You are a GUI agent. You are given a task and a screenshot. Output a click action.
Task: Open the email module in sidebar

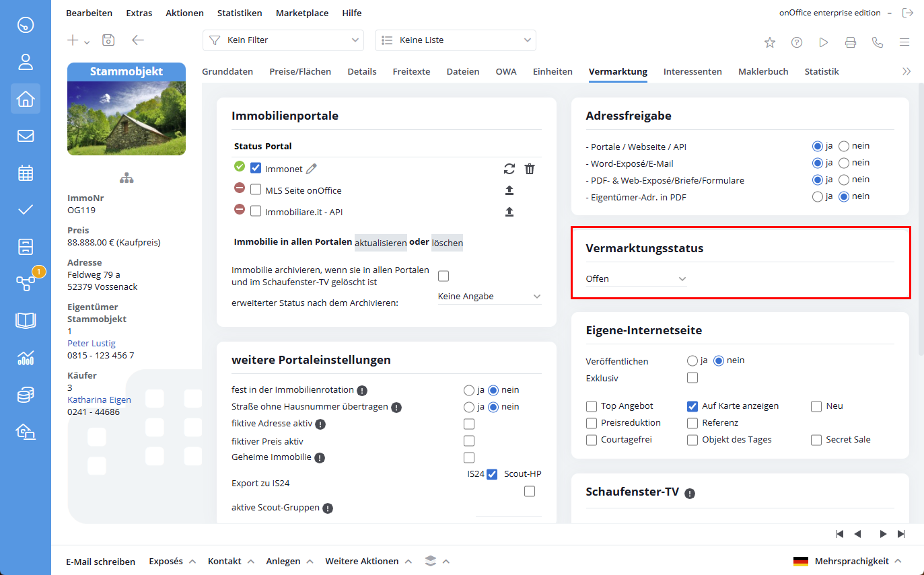[x=26, y=136]
